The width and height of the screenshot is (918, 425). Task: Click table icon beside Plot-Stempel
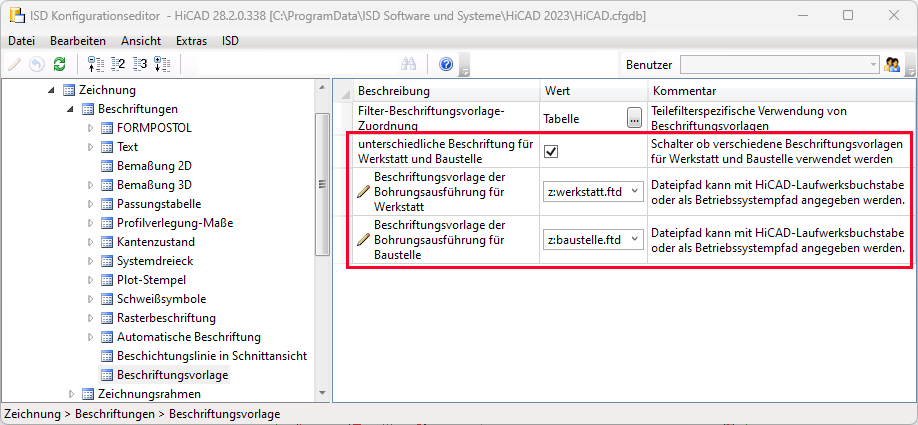107,280
